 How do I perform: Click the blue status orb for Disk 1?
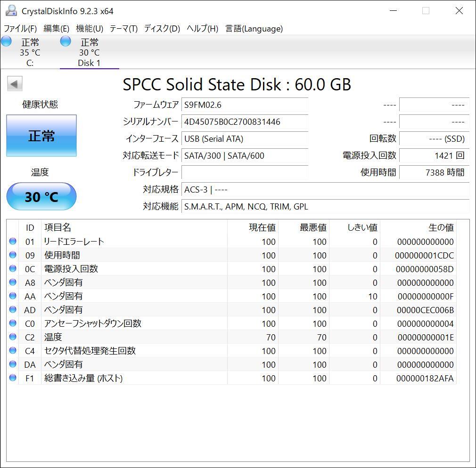pos(65,41)
